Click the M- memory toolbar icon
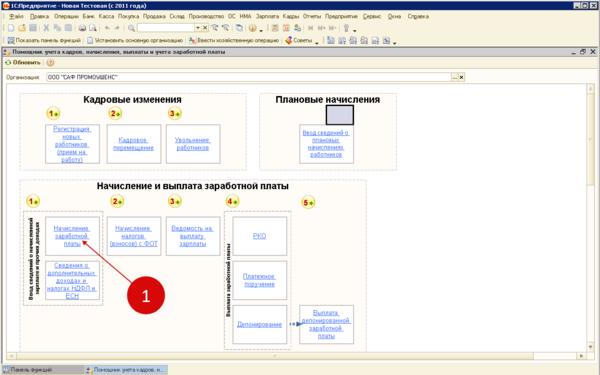Image resolution: width=600 pixels, height=375 pixels. (x=332, y=28)
